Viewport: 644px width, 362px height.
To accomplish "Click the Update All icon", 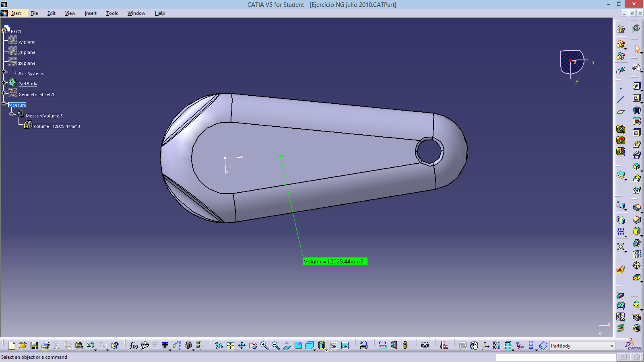I will (463, 346).
